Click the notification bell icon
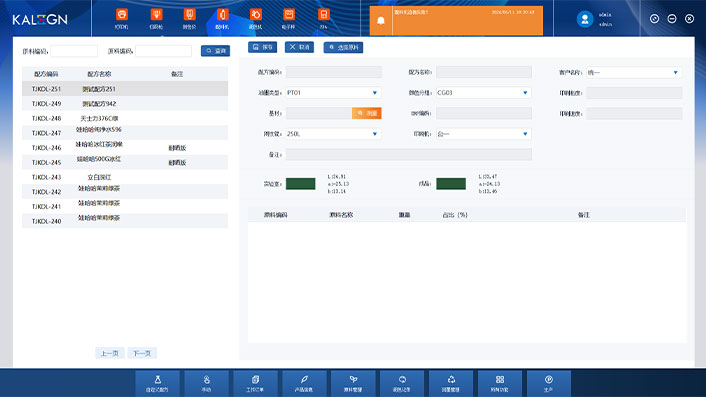The height and width of the screenshot is (397, 706). 381,21
